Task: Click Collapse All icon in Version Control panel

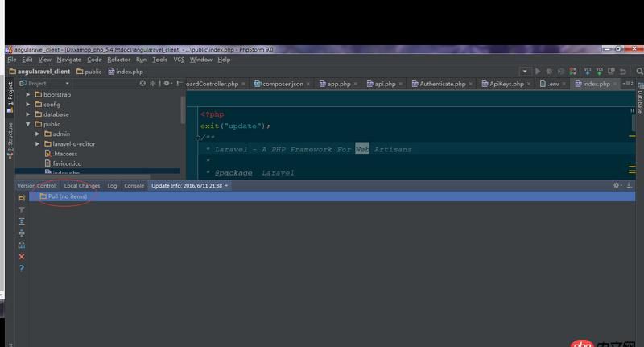Action: tap(22, 233)
